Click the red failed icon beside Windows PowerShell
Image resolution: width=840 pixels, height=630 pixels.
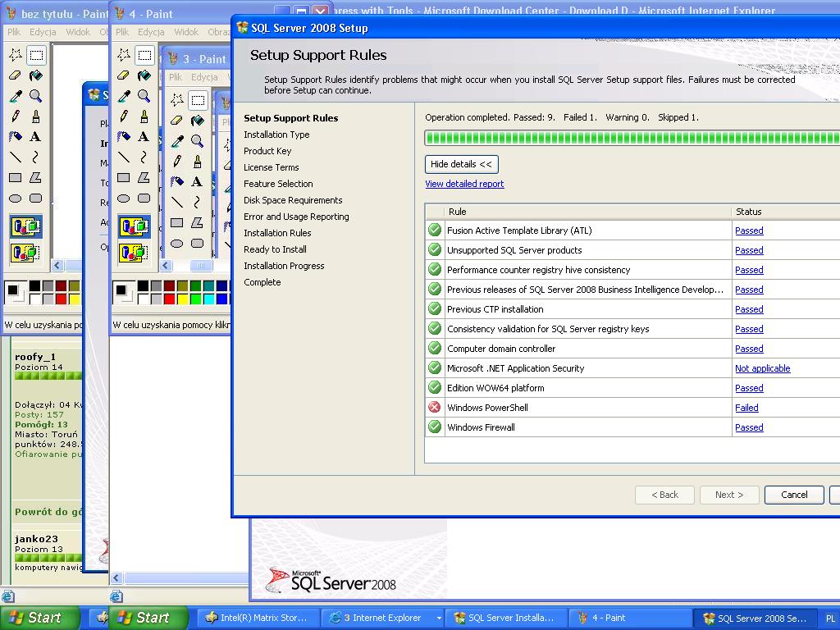[435, 407]
